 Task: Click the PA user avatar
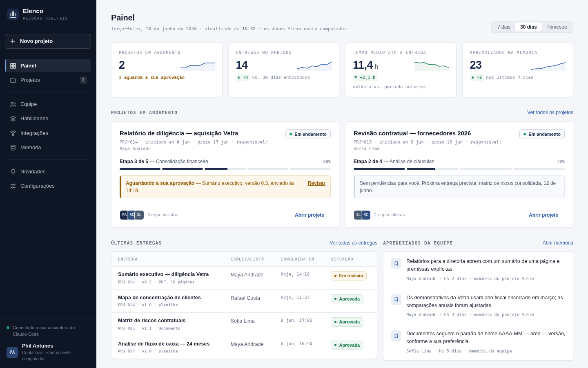(12, 352)
